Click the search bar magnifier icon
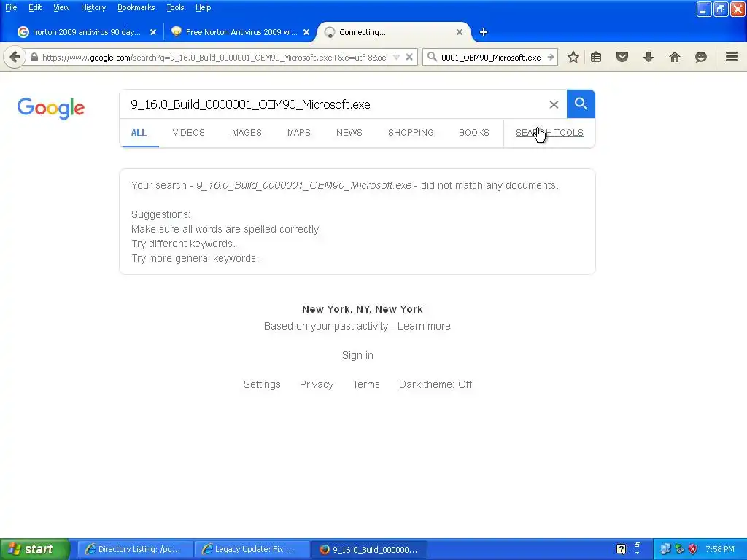This screenshot has height=560, width=747. (432, 58)
